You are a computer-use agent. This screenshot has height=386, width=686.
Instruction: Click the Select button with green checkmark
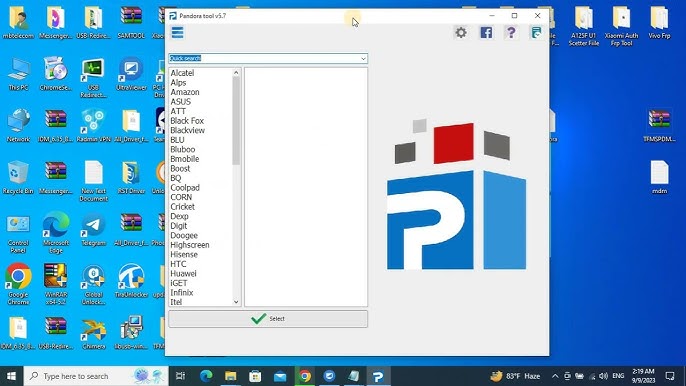(x=268, y=319)
